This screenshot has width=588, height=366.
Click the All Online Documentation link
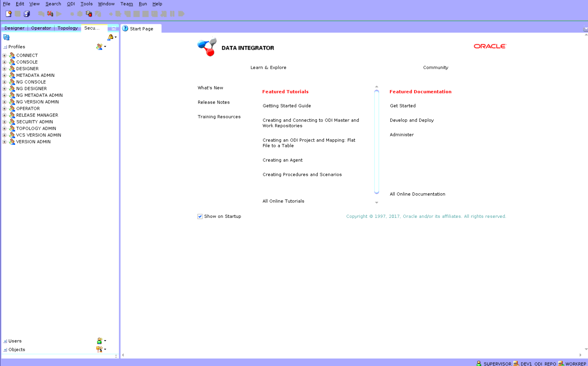tap(417, 194)
